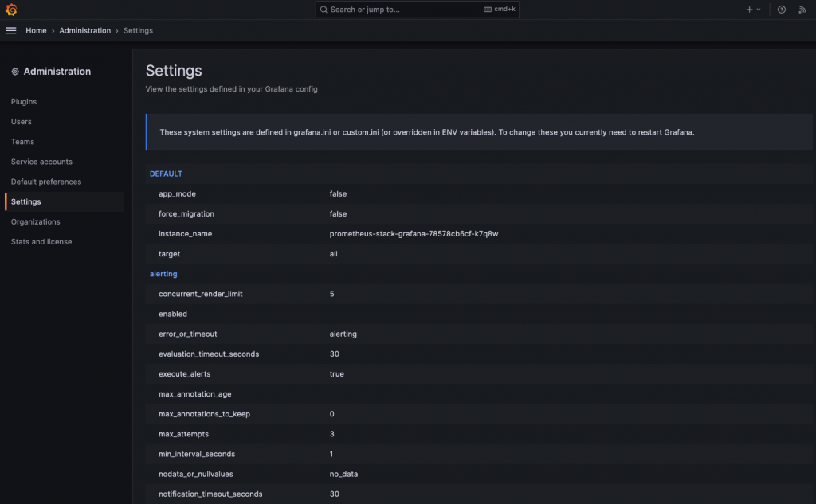
Task: Open Service accounts section
Action: [41, 162]
